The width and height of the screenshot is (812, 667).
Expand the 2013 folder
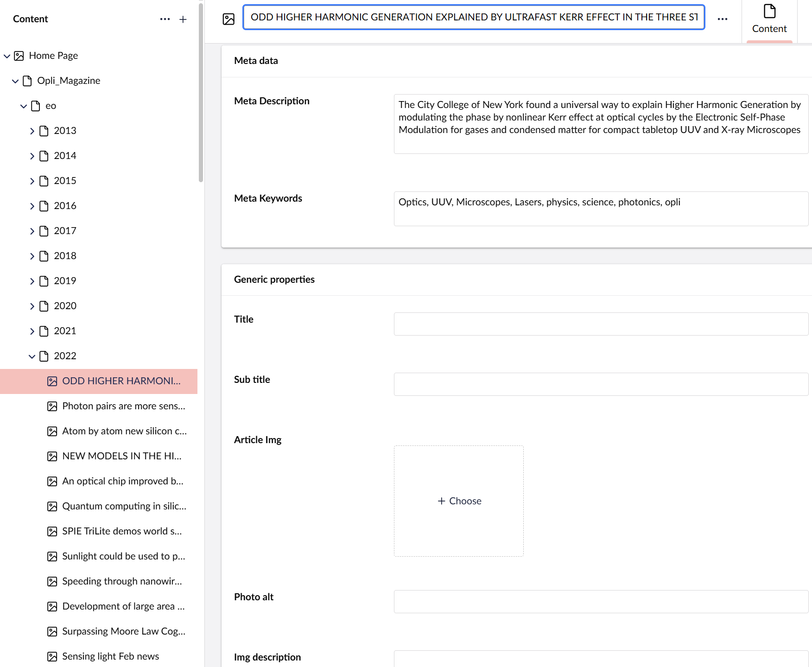pyautogui.click(x=32, y=131)
